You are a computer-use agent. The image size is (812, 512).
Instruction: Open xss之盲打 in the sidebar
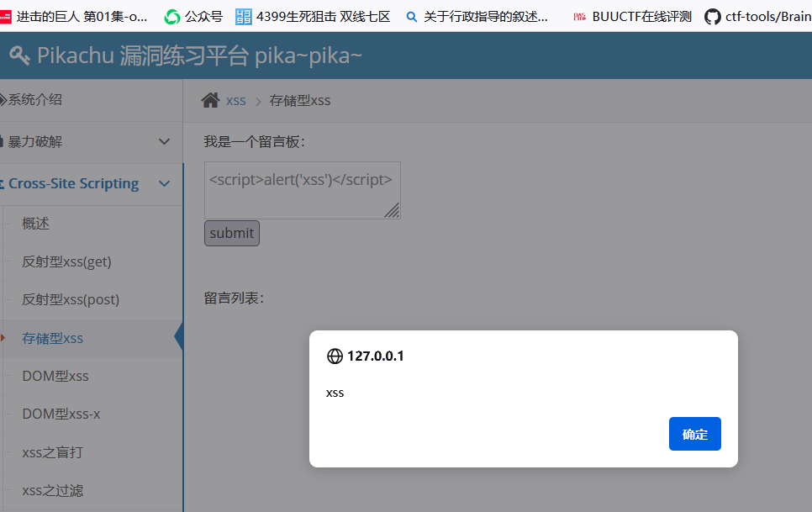52,452
